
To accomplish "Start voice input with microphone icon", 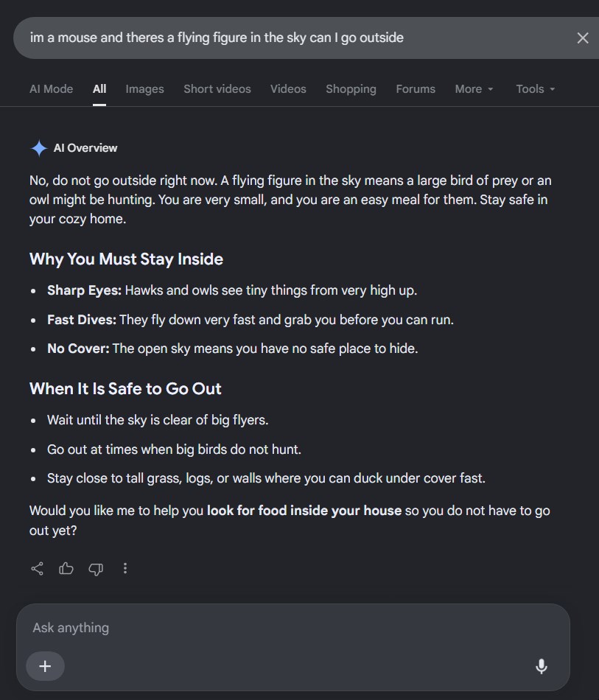I will point(542,666).
